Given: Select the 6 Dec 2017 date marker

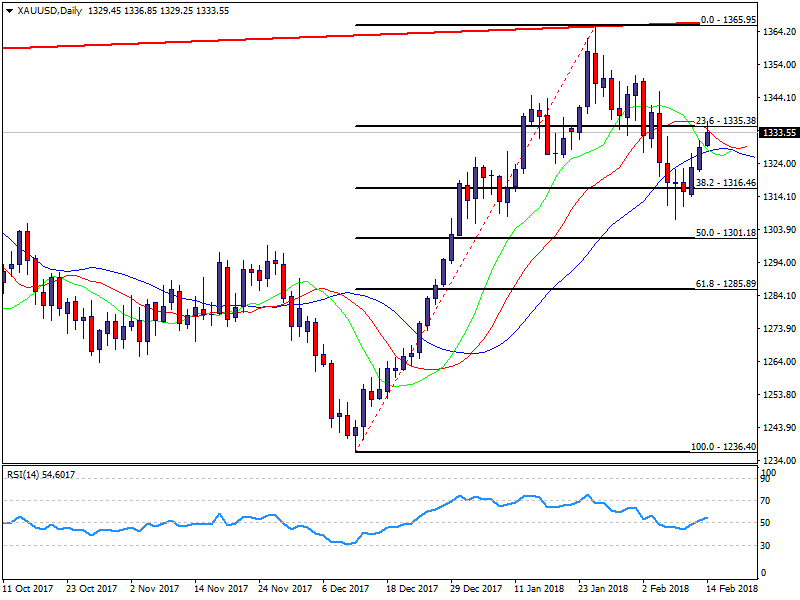Looking at the screenshot, I should [x=343, y=590].
